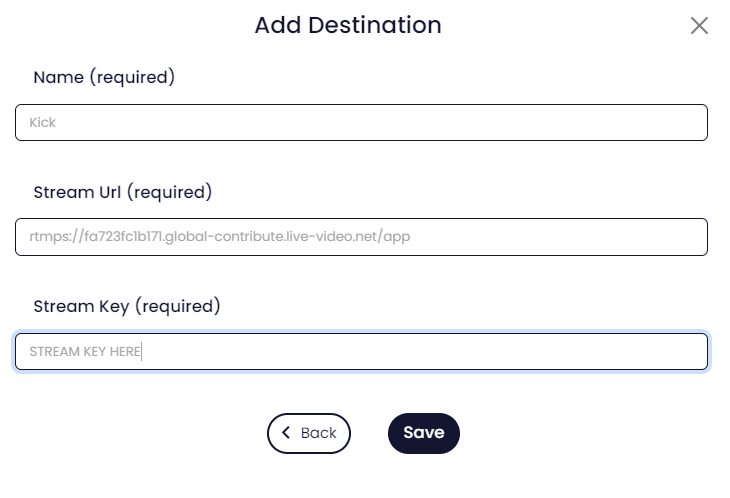Click empty area after the Stream Url placeholder
This screenshot has width=730, height=498.
click(560, 237)
